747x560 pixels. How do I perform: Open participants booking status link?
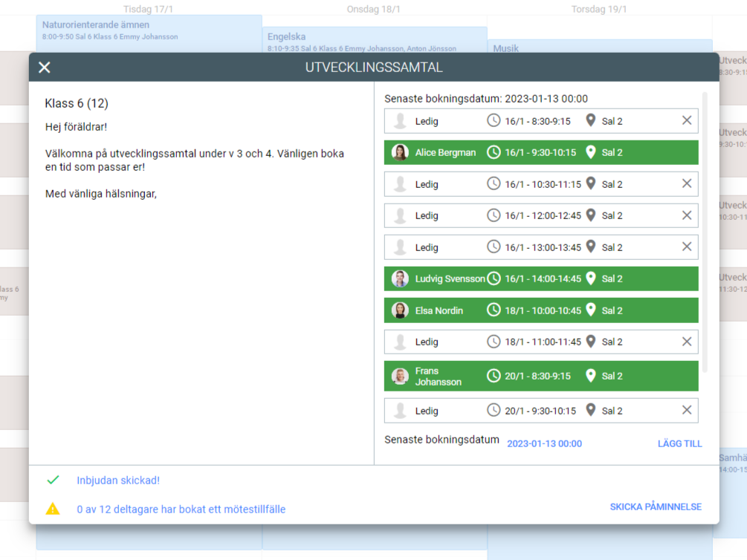coord(181,509)
